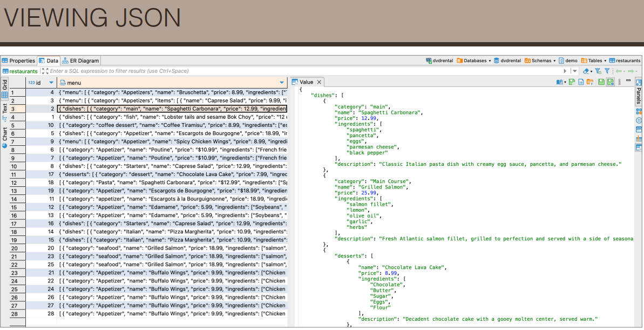Viewport: 644px width, 330px height.
Task: Click the restaurants table breadcrumb
Action: pyautogui.click(x=625, y=60)
